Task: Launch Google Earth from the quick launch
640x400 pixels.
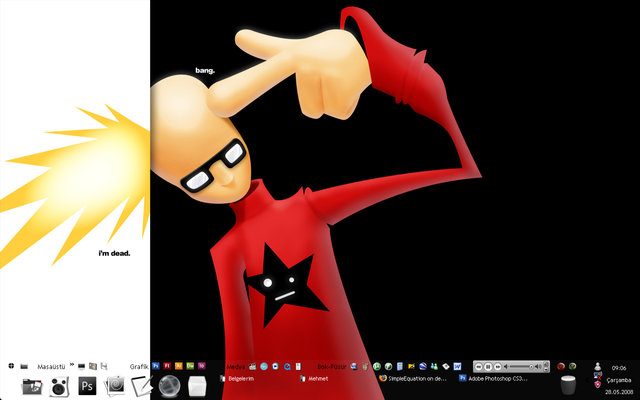Action: [422, 367]
